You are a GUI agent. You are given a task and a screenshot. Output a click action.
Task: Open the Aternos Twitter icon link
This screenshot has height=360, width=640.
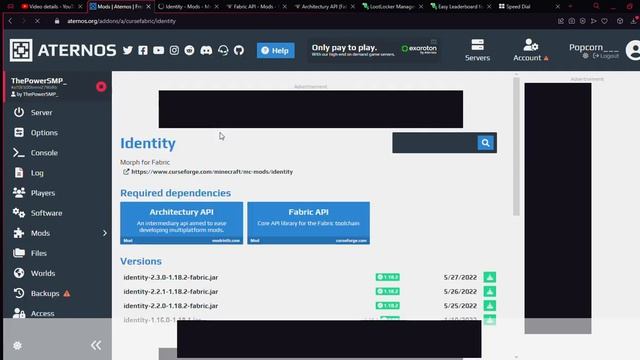pos(128,50)
